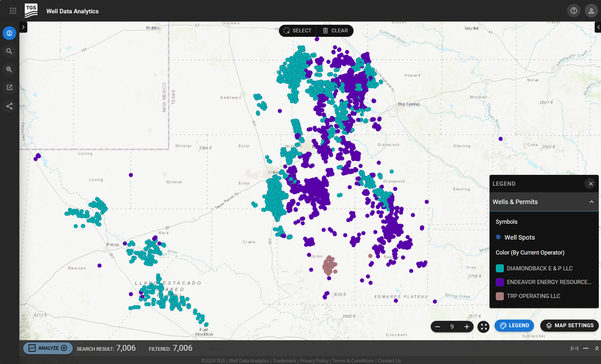Collapse the Wells & Permits legend section
Viewport: 601px width, 364px height.
[x=591, y=202]
